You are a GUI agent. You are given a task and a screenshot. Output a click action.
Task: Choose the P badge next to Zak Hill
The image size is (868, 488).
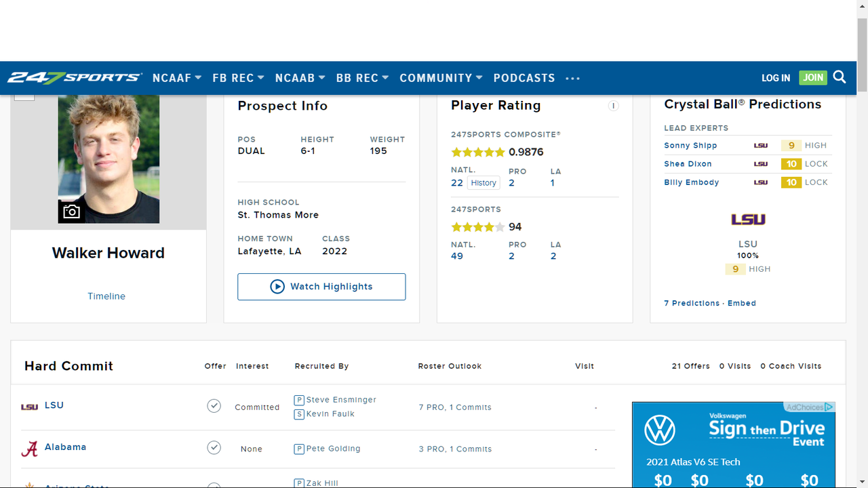[x=299, y=483]
